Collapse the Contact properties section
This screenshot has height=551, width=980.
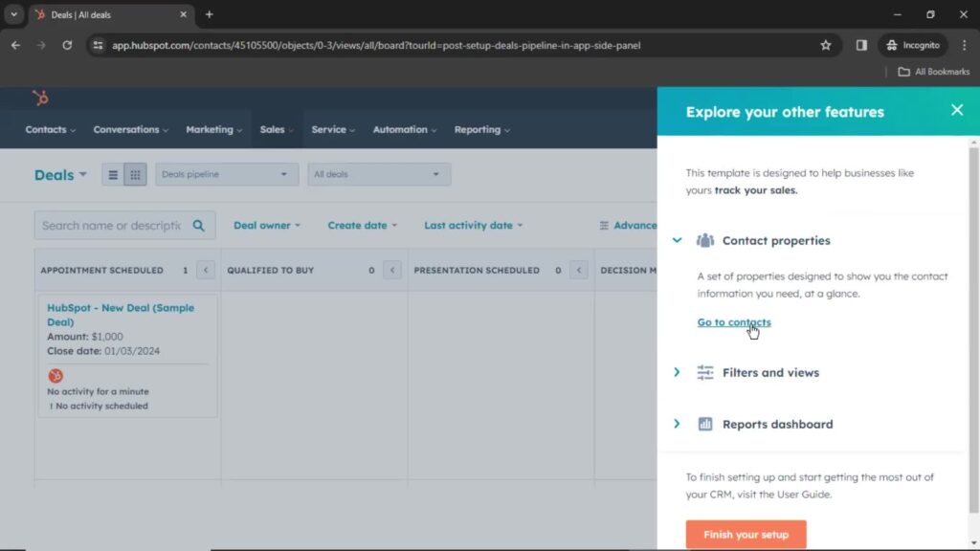coord(677,240)
